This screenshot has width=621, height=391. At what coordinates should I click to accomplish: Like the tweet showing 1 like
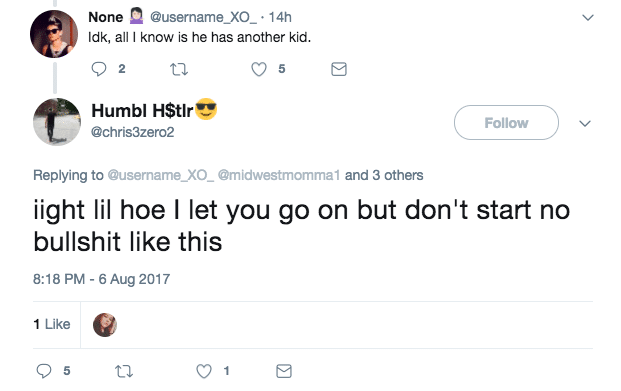tap(204, 371)
